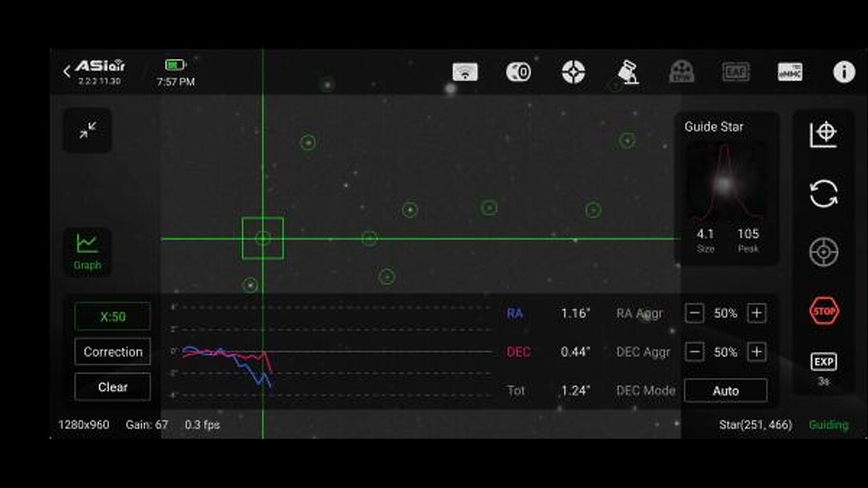Viewport: 868px width, 488px height.
Task: Tap the Guide Star profile preview
Action: [x=727, y=183]
